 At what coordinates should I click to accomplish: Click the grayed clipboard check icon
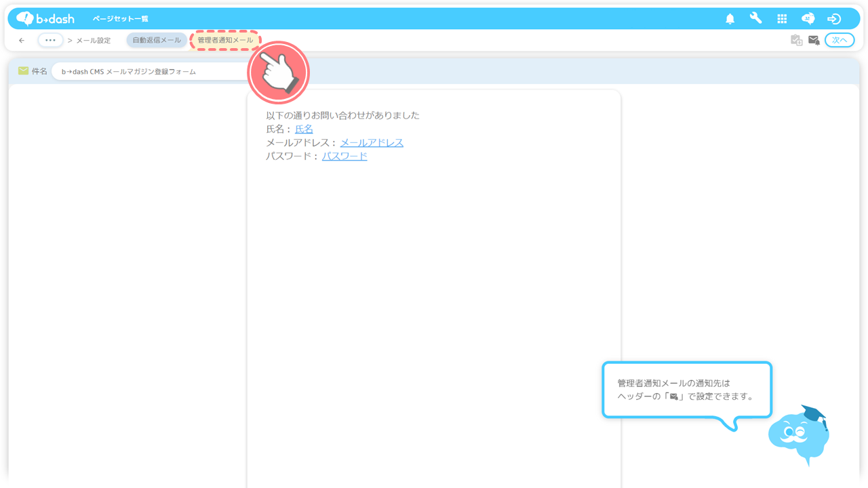coord(797,40)
